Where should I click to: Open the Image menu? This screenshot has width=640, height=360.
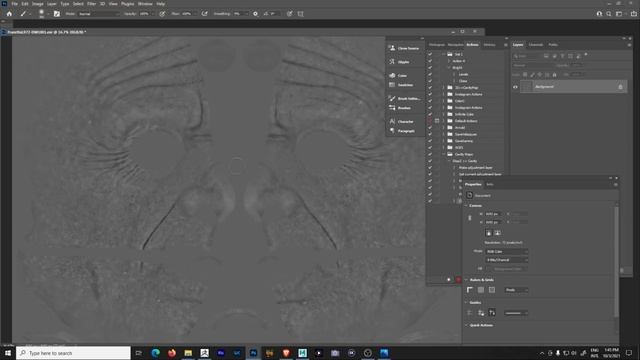(38, 4)
